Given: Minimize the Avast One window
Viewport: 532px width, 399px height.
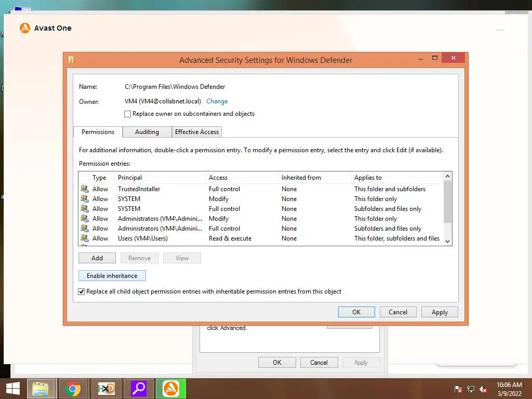Looking at the screenshot, I should [x=500, y=30].
